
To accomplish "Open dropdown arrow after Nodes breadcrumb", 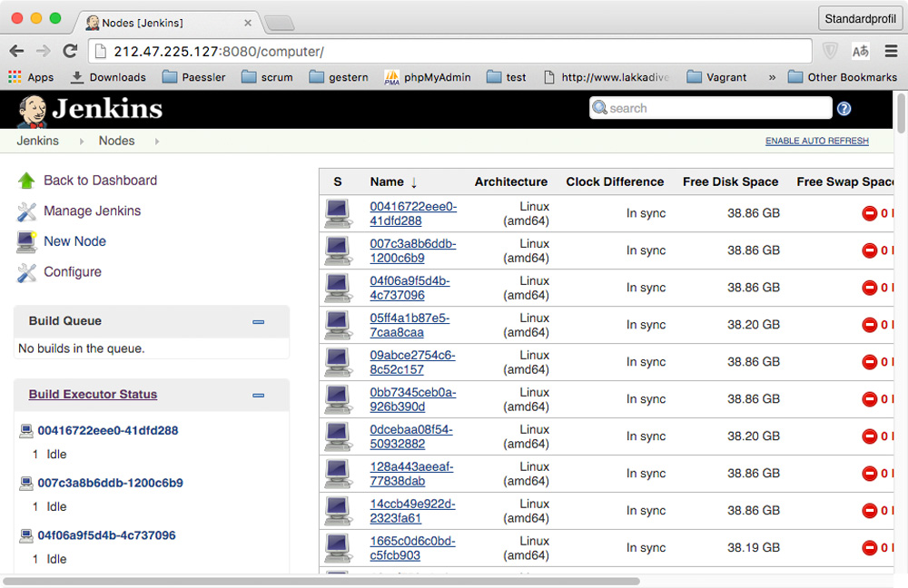I will pos(156,142).
